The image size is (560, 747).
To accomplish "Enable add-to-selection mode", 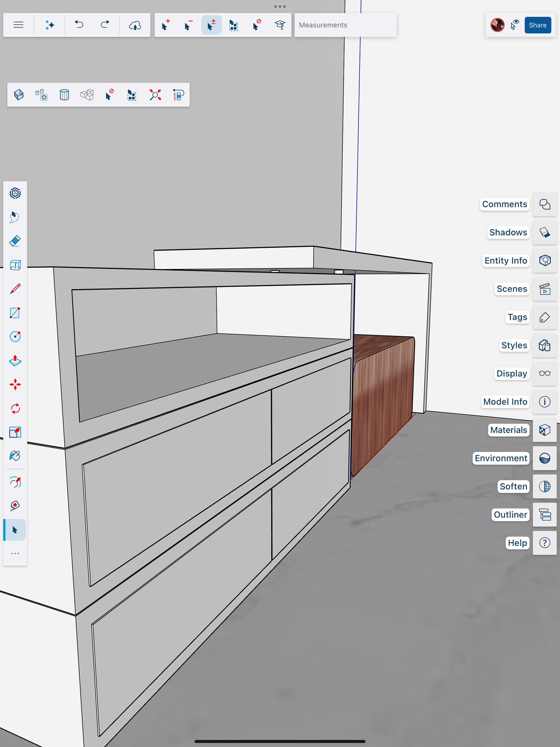I will [165, 25].
